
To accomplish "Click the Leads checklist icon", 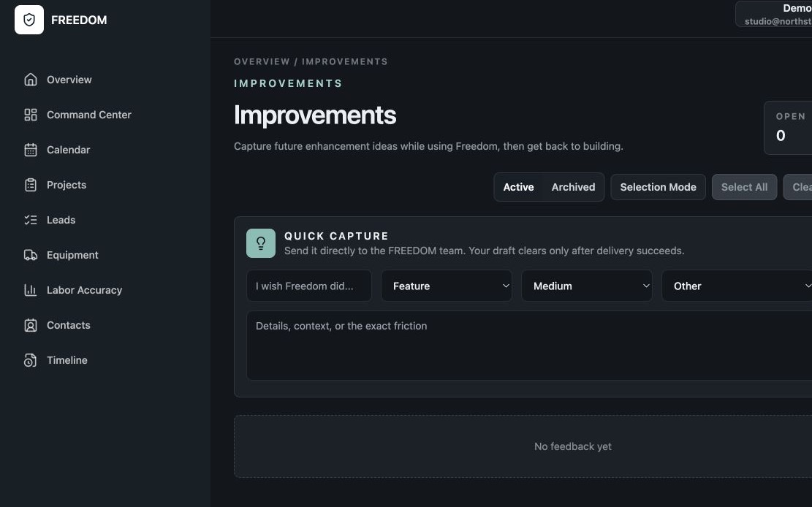I will click(x=31, y=220).
